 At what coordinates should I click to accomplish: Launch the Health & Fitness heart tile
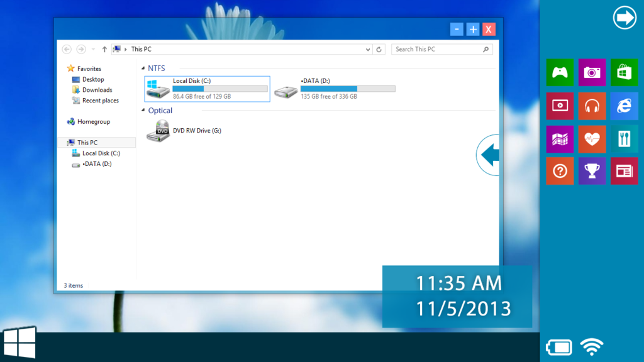coord(592,139)
